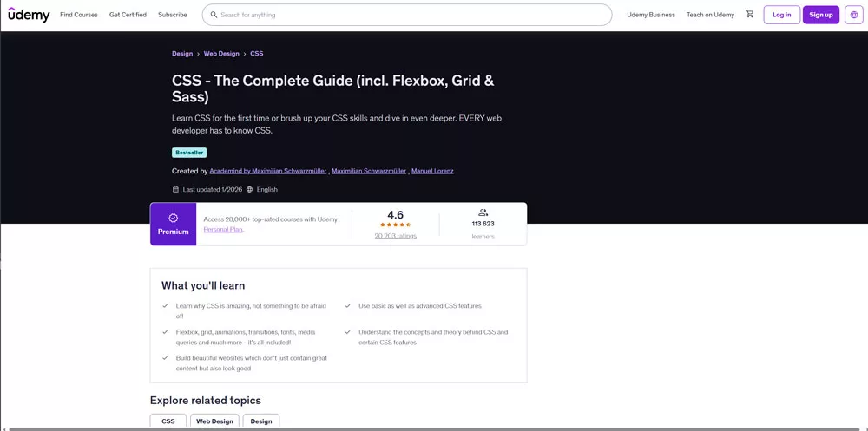Open the Personal Plan link
This screenshot has width=868, height=431.
pos(223,229)
